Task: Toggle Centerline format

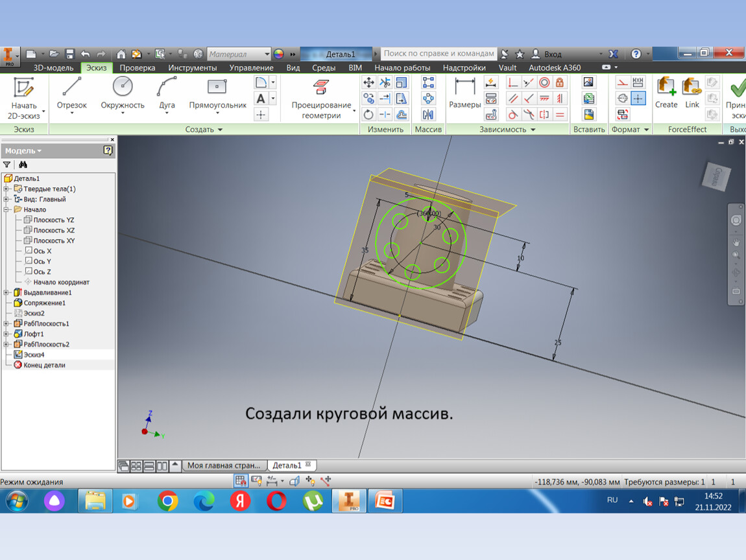Action: (x=622, y=99)
